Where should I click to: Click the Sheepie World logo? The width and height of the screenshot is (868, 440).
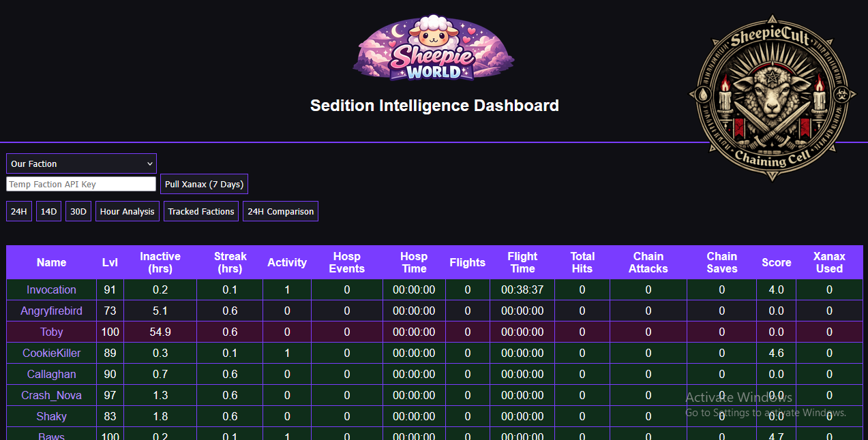434,48
